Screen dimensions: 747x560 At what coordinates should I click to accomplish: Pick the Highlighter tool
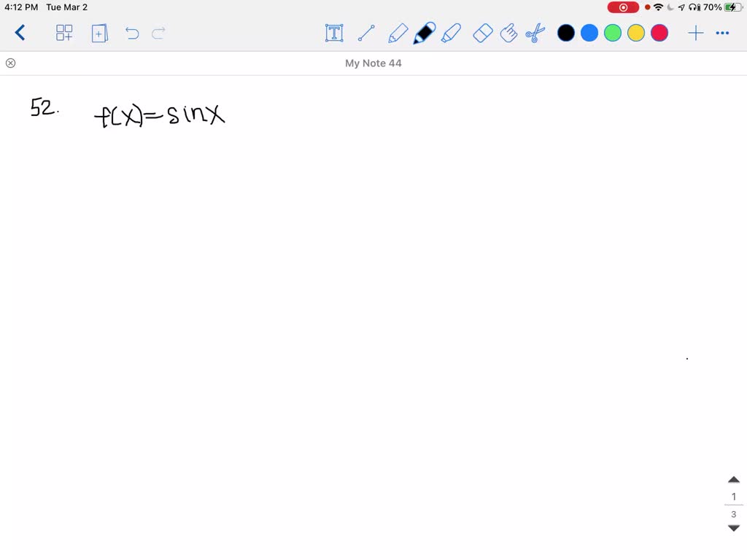pyautogui.click(x=452, y=33)
